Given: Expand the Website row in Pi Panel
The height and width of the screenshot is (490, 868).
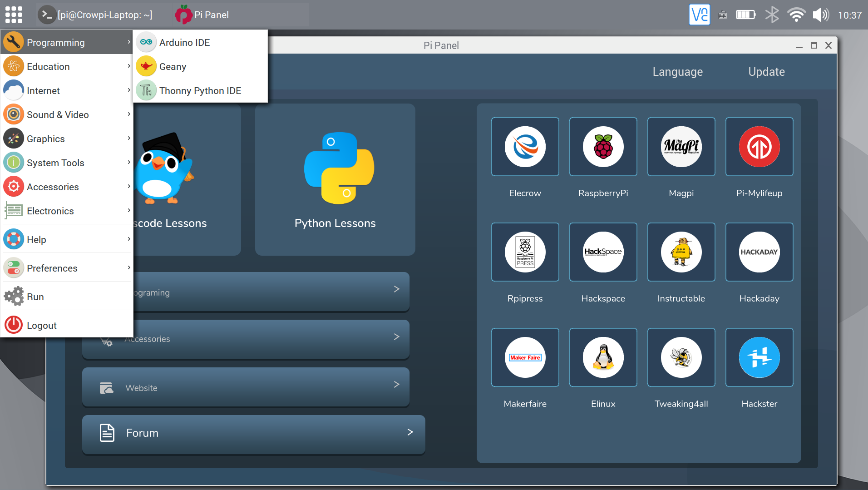Looking at the screenshot, I should tap(246, 387).
